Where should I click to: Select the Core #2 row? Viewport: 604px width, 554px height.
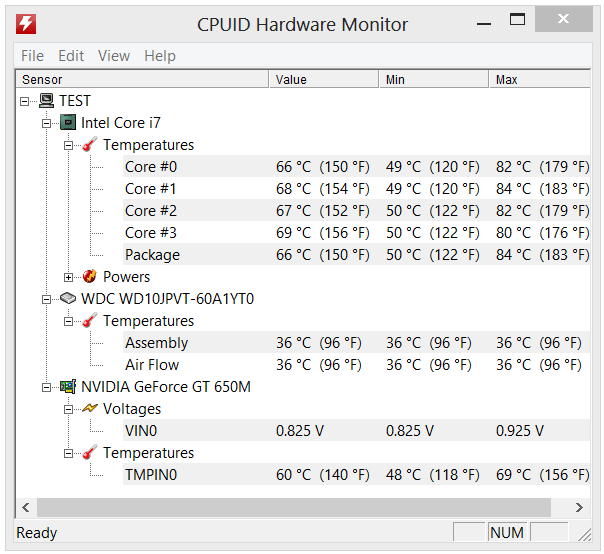coord(356,210)
